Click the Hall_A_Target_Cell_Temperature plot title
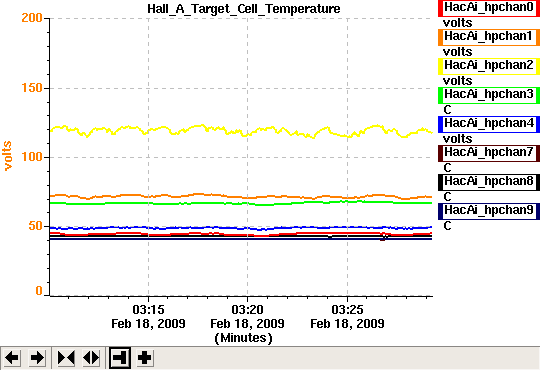Image resolution: width=540 pixels, height=370 pixels. tap(244, 9)
